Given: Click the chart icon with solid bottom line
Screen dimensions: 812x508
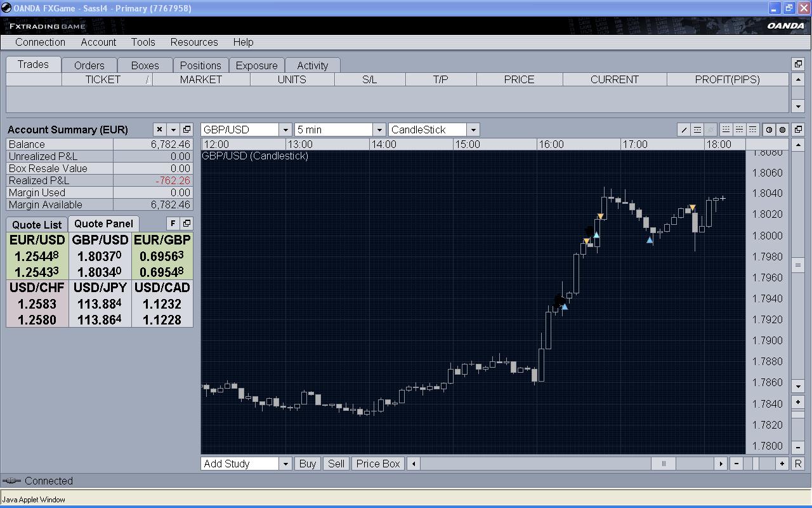Looking at the screenshot, I should click(726, 130).
